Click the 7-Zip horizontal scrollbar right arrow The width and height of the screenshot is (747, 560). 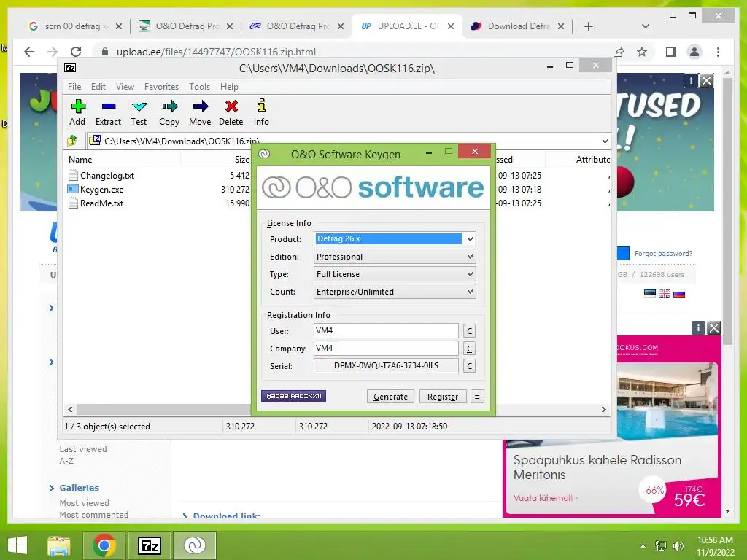point(603,409)
